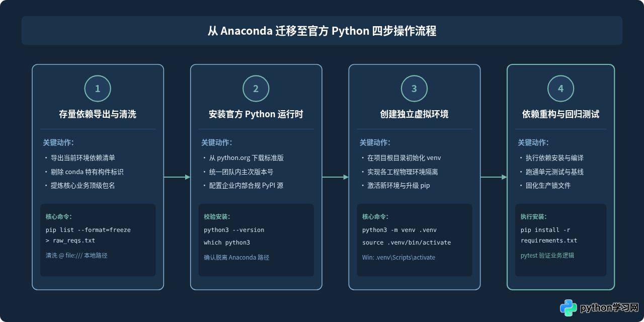
Task: Select the bullet "激活新环境与升级 pip"
Action: coord(398,186)
